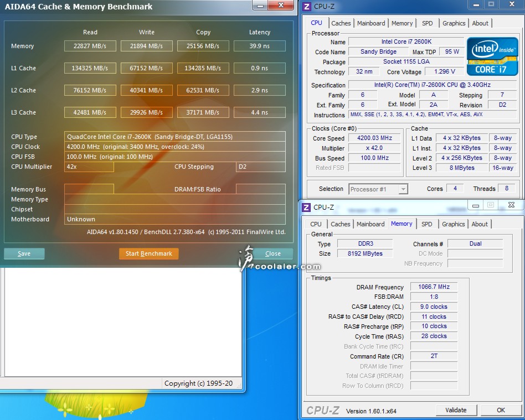Click the Core Speed value 4200.03 MHz

(x=374, y=138)
